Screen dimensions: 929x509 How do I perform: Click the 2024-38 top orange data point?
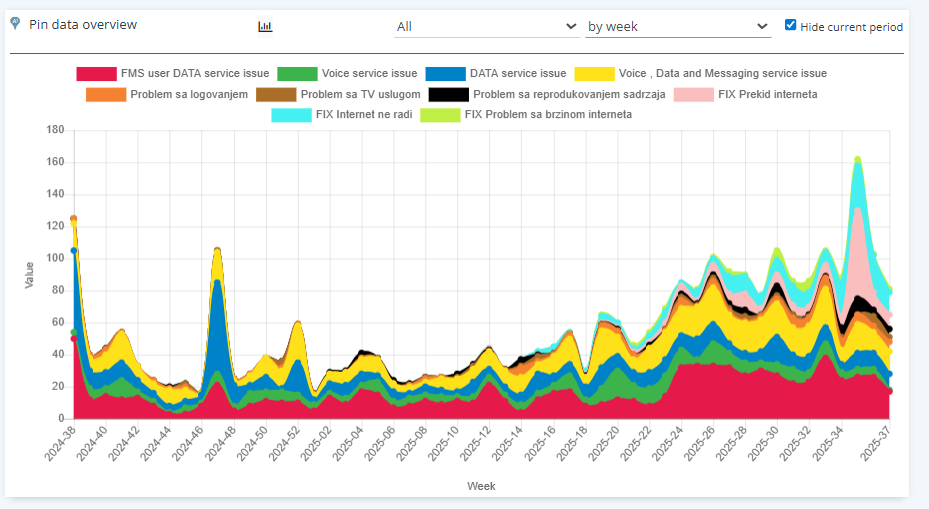tap(74, 218)
